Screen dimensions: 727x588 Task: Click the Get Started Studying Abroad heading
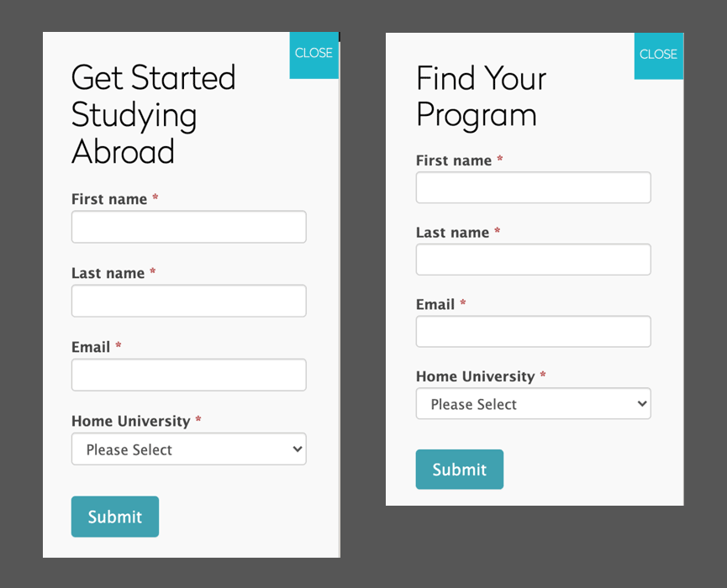click(154, 114)
